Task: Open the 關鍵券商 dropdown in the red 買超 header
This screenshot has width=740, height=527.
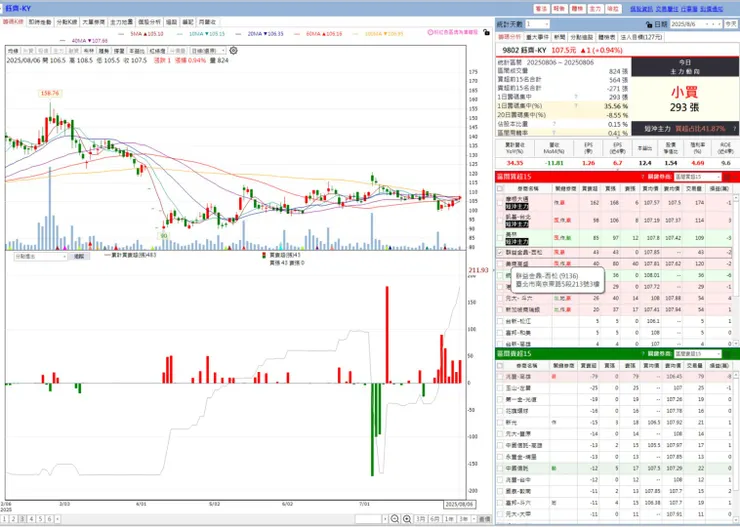Action: [x=697, y=177]
